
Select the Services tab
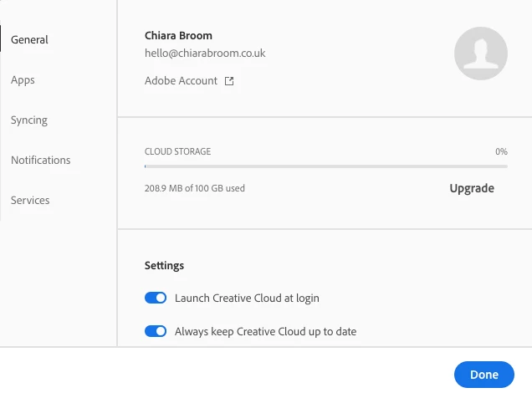(30, 200)
